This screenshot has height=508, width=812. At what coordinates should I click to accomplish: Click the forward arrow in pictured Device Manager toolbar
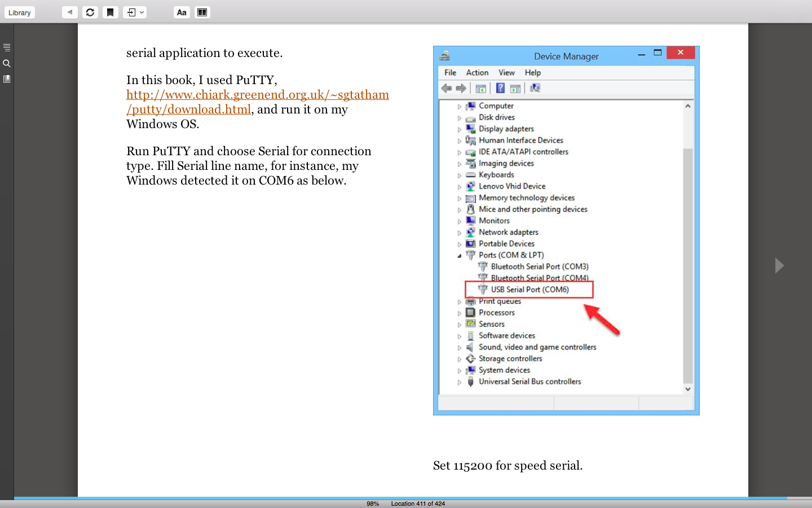[x=461, y=88]
